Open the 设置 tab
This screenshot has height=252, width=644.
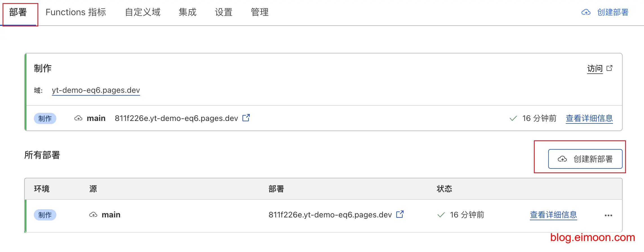pos(223,12)
